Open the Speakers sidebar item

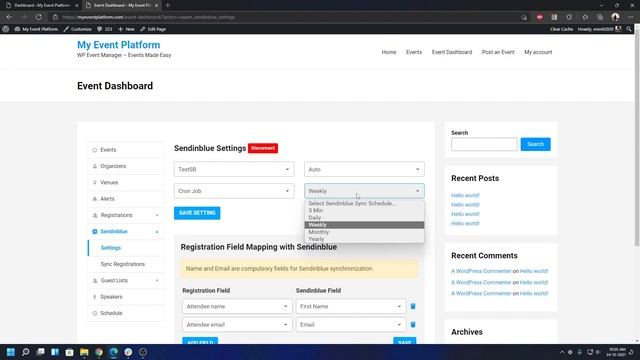(x=126, y=297)
